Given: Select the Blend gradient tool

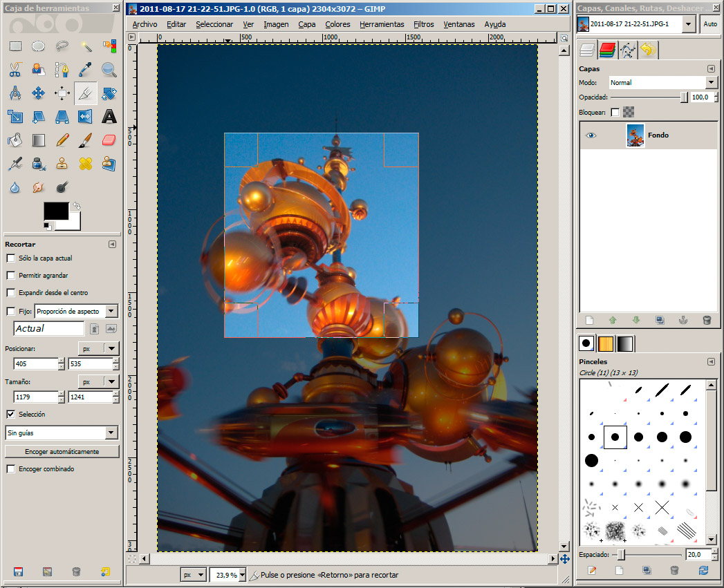Looking at the screenshot, I should pyautogui.click(x=38, y=140).
